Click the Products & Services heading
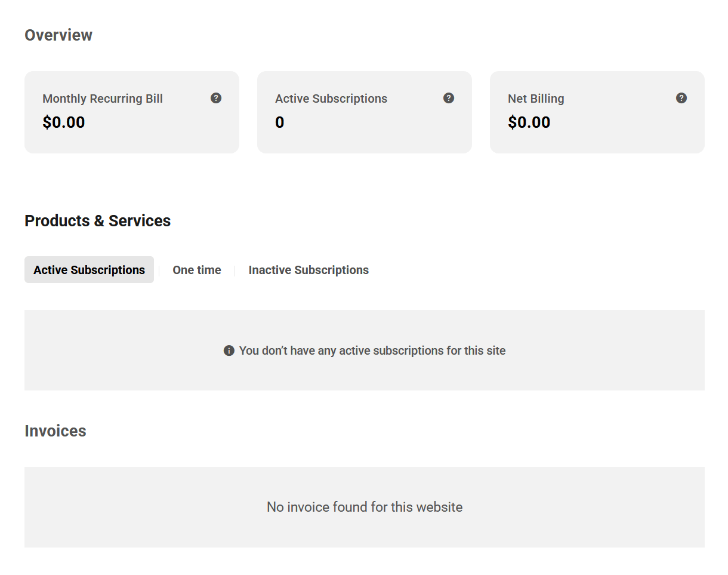 (97, 221)
